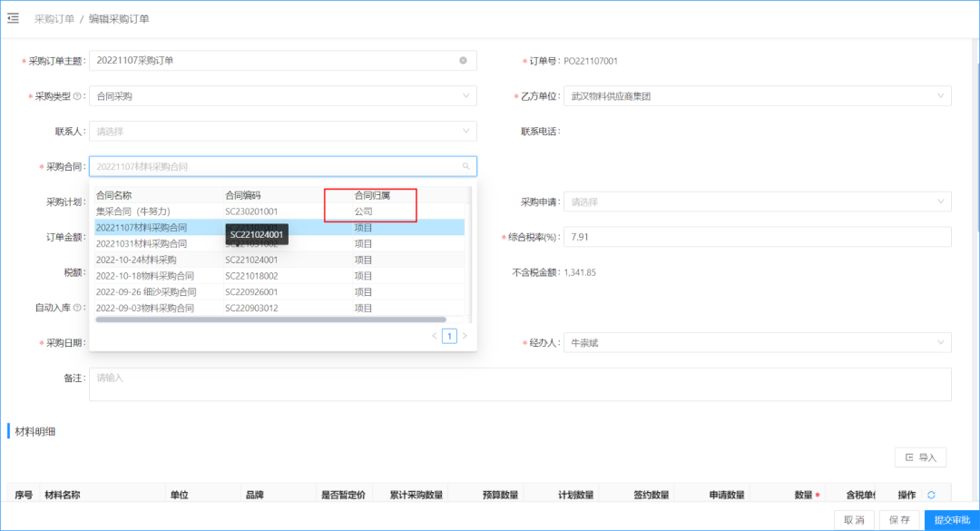980x531 pixels.
Task: Click the 提交审批 button
Action: [952, 520]
